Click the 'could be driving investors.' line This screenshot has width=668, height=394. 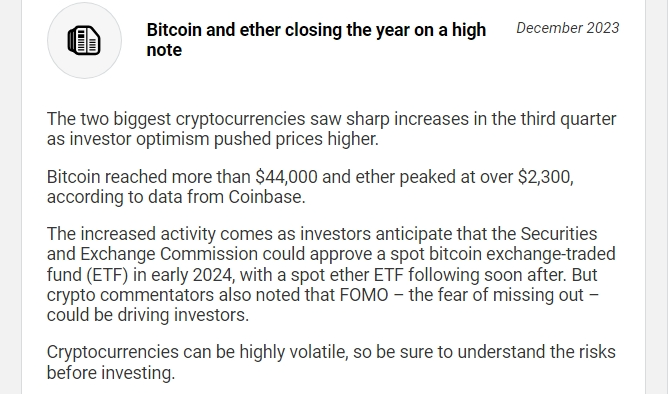(148, 315)
